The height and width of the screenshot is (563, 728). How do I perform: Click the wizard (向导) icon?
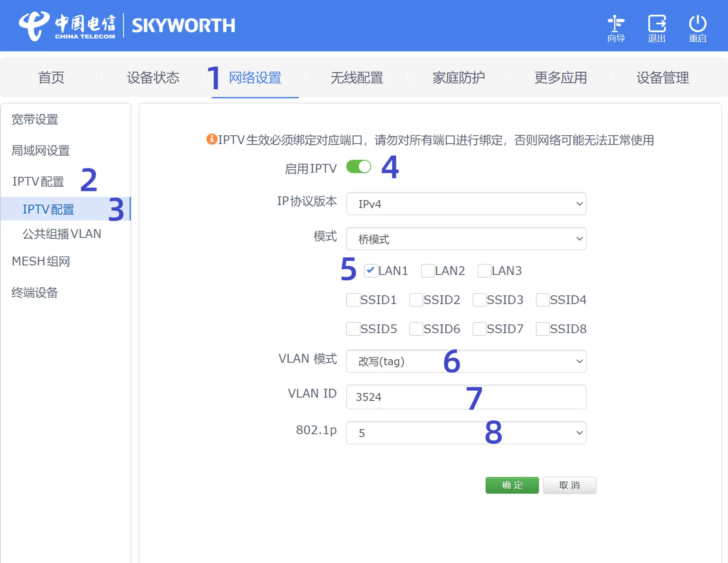click(x=616, y=24)
